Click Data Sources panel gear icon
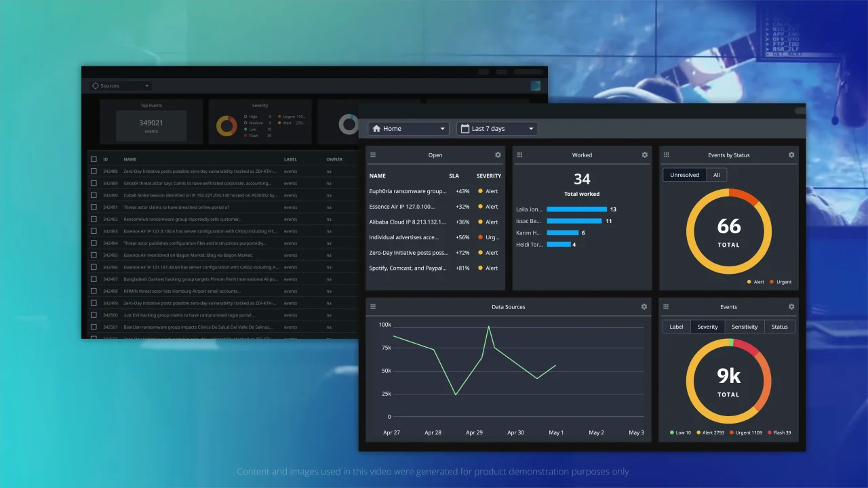Image resolution: width=868 pixels, height=488 pixels. [x=644, y=307]
